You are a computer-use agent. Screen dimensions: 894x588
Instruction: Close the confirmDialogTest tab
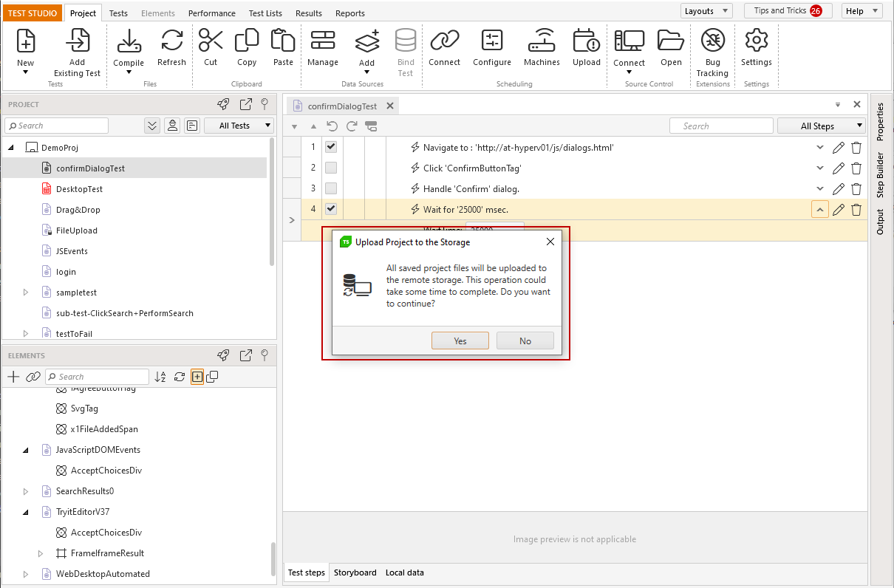pos(392,106)
